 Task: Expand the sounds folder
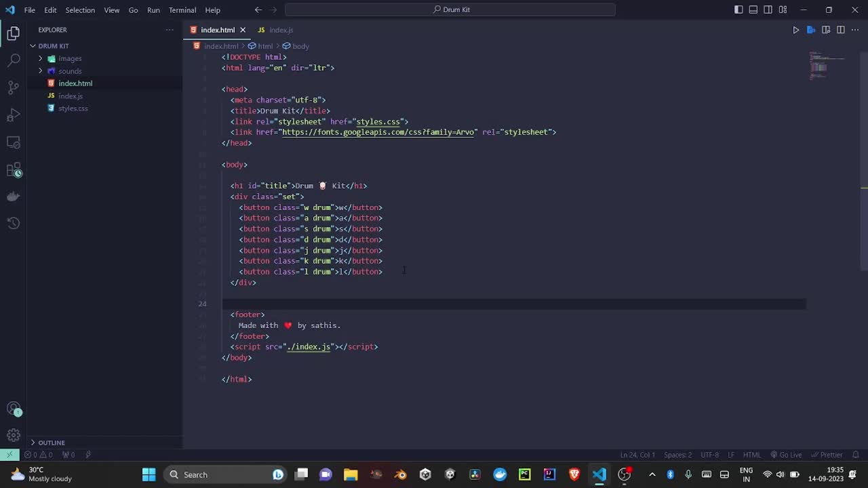click(69, 71)
